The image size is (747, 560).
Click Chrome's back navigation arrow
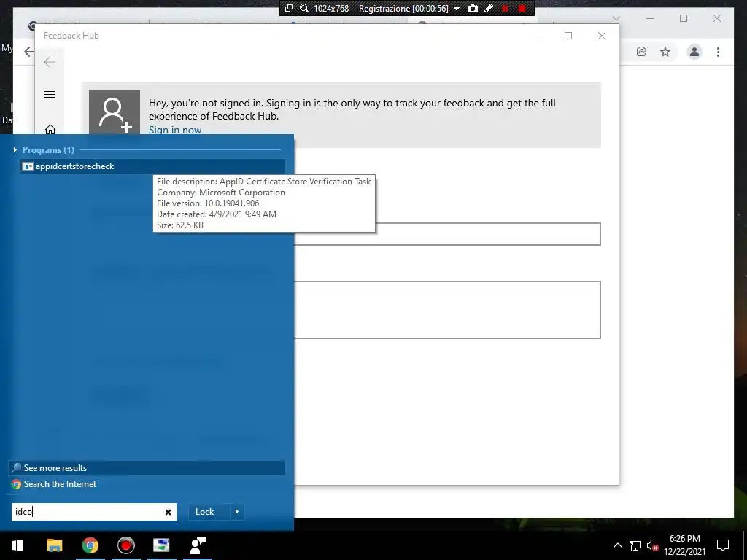click(28, 52)
